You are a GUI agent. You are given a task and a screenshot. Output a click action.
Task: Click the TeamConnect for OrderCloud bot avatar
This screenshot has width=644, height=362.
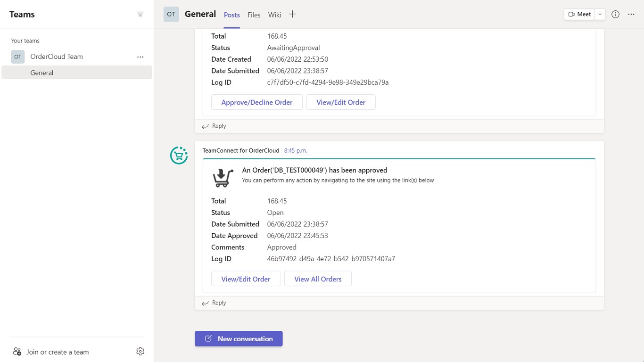tap(179, 156)
